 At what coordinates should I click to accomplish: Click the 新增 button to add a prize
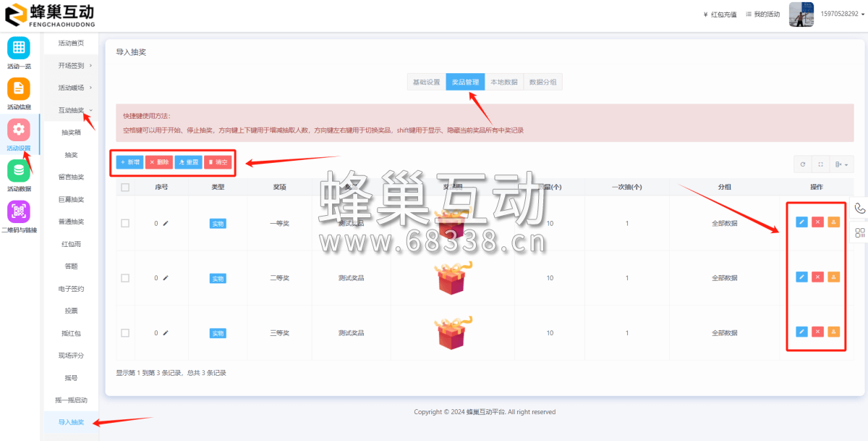(x=130, y=162)
